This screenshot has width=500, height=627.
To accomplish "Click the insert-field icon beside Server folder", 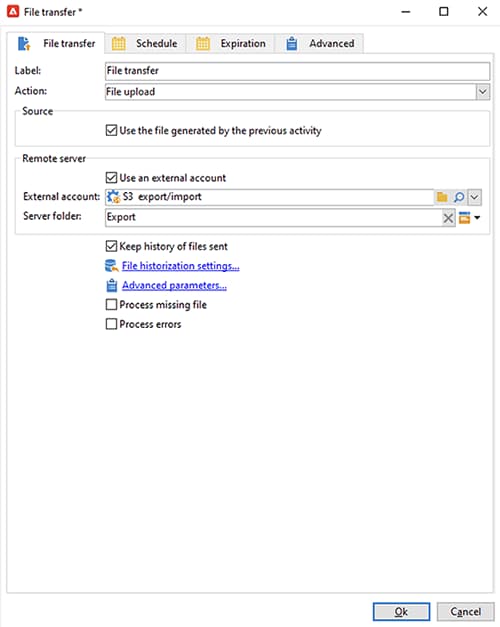I will (x=464, y=218).
